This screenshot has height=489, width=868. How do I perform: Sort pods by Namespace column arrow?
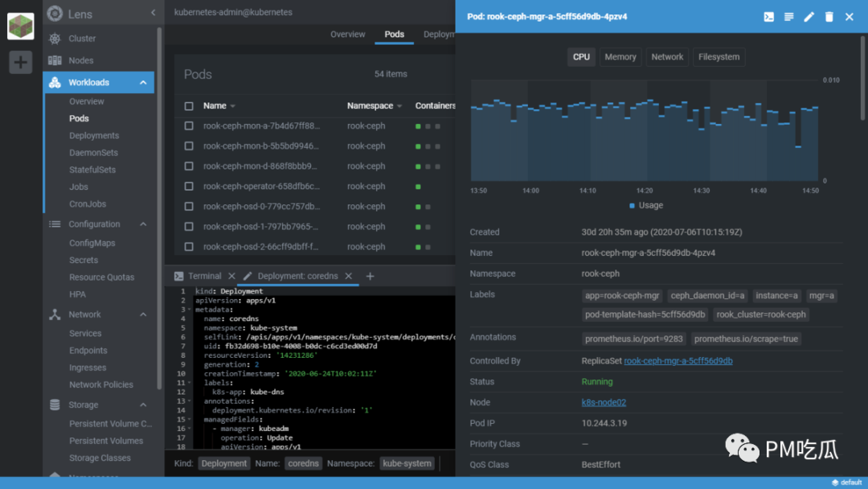[x=399, y=106]
